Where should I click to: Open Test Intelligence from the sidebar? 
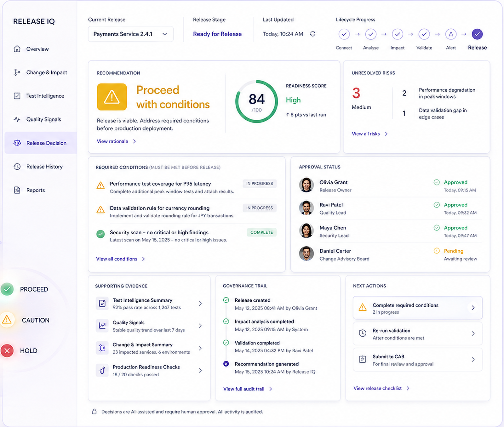coord(41,96)
